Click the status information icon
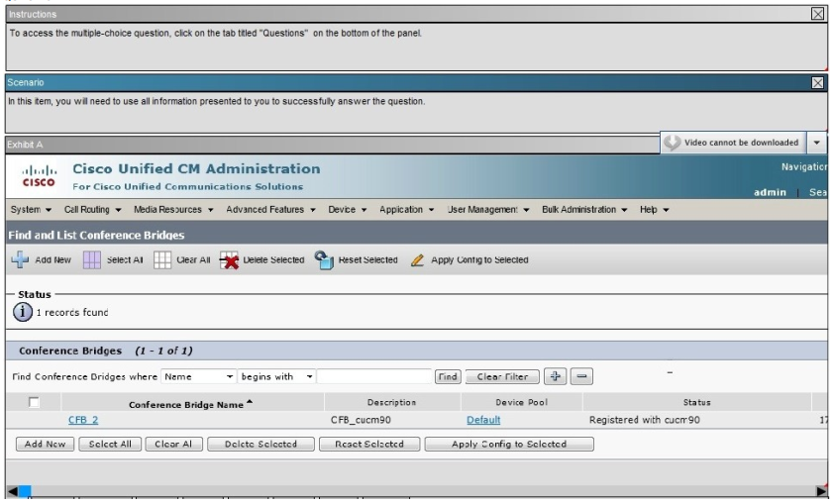The width and height of the screenshot is (834, 504). click(23, 312)
